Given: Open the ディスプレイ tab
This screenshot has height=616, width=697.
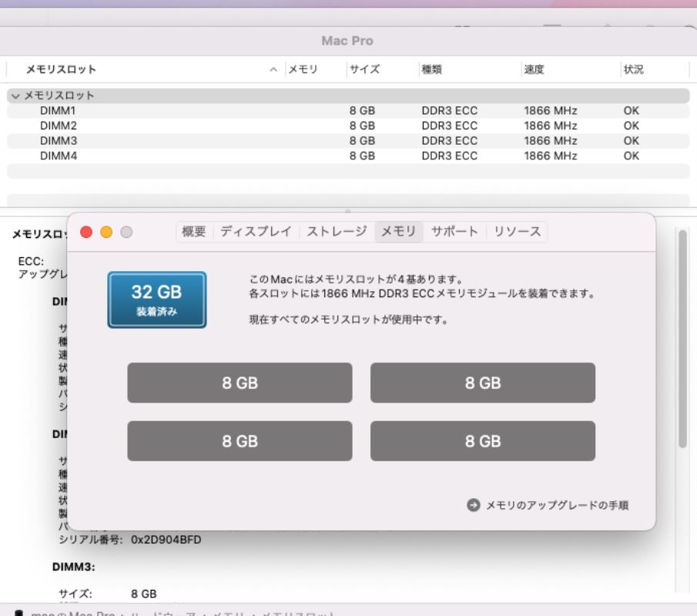Looking at the screenshot, I should 256,231.
